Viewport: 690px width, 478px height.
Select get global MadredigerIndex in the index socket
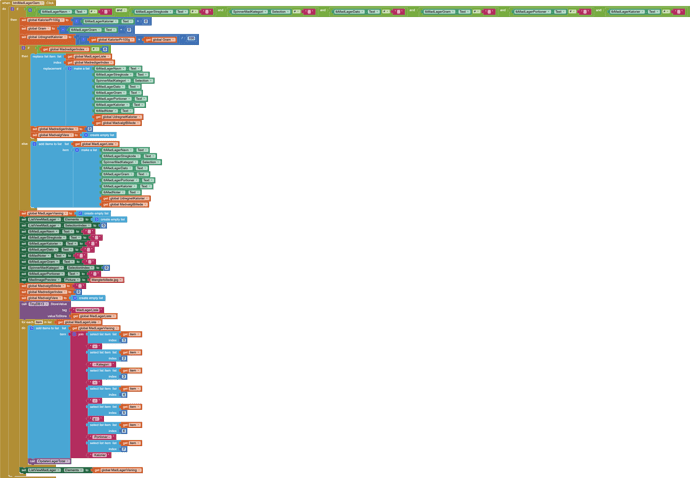(89, 63)
